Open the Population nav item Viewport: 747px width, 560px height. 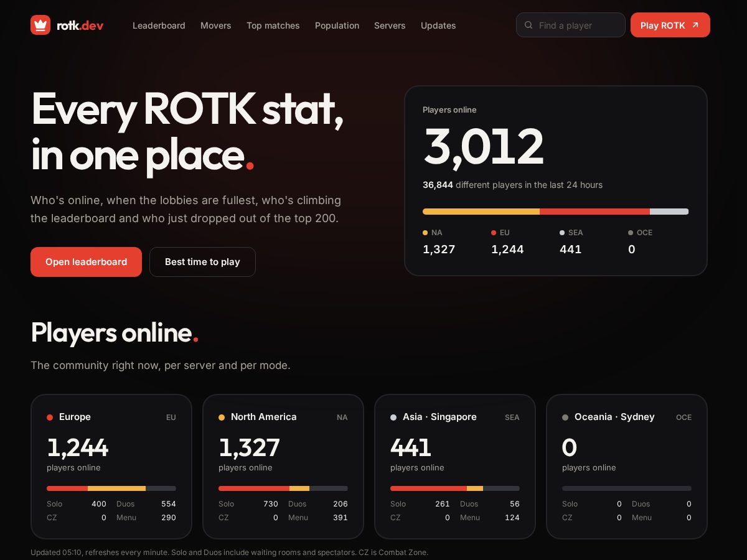[337, 26]
